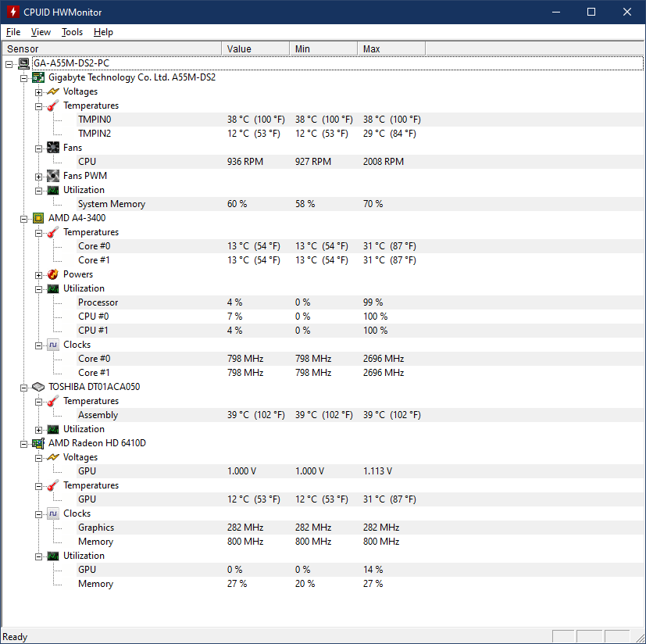The height and width of the screenshot is (644, 646).
Task: Expand Utilization under TOSHIBA drive
Action: coord(39,430)
